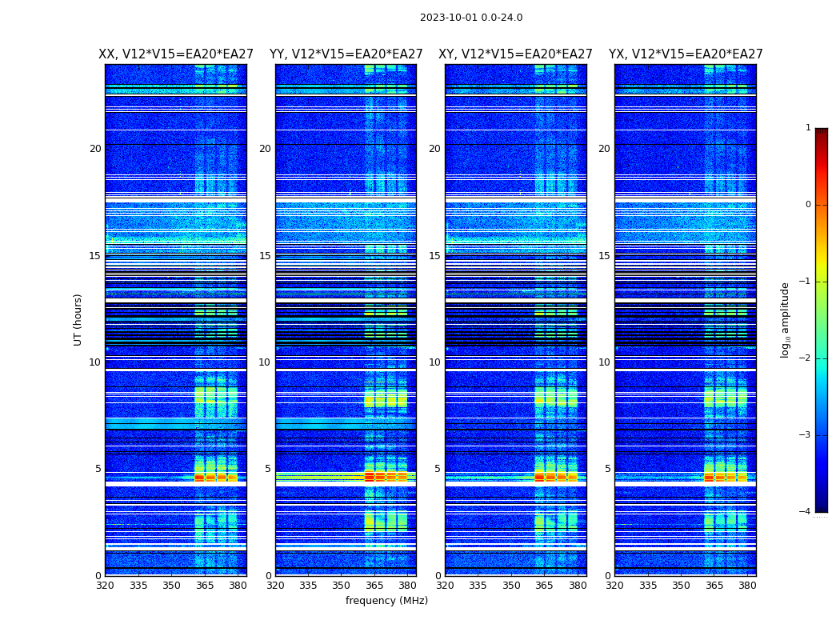Click the colorbar tick label −4
840x640 pixels.
click(x=805, y=511)
